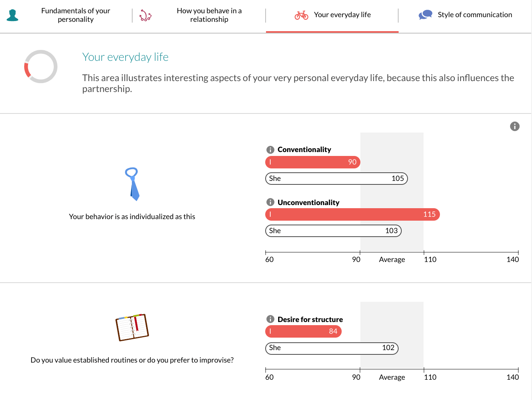
Task: Click the Your everyday life heading
Action: (125, 57)
